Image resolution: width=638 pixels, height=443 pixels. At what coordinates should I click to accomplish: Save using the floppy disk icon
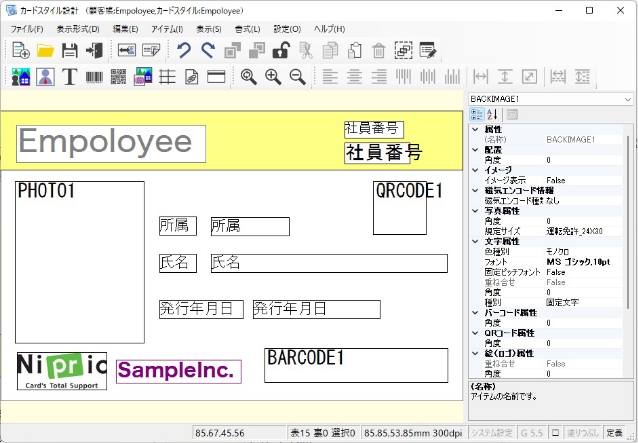pos(70,50)
